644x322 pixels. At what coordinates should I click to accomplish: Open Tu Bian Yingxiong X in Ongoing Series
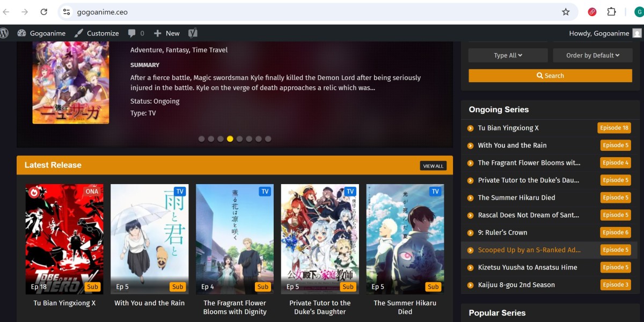508,128
